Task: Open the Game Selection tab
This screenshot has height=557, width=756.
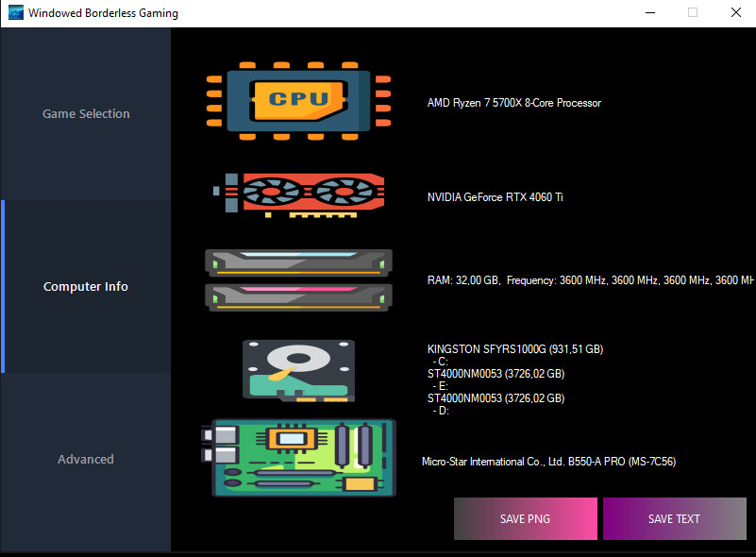Action: 86,113
